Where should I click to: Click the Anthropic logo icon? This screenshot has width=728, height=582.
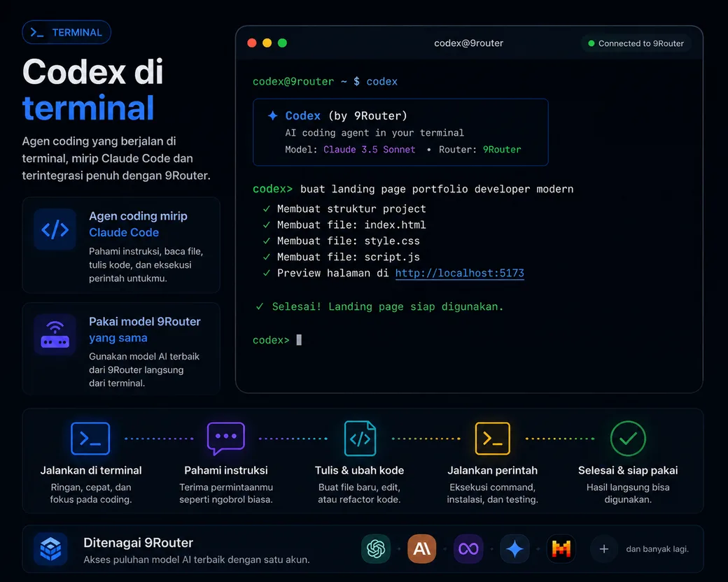click(x=421, y=549)
